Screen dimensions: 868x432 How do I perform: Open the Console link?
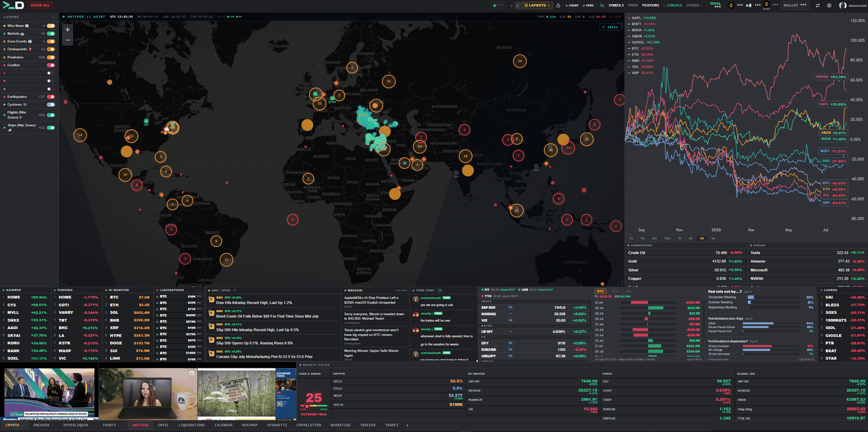(x=673, y=5)
